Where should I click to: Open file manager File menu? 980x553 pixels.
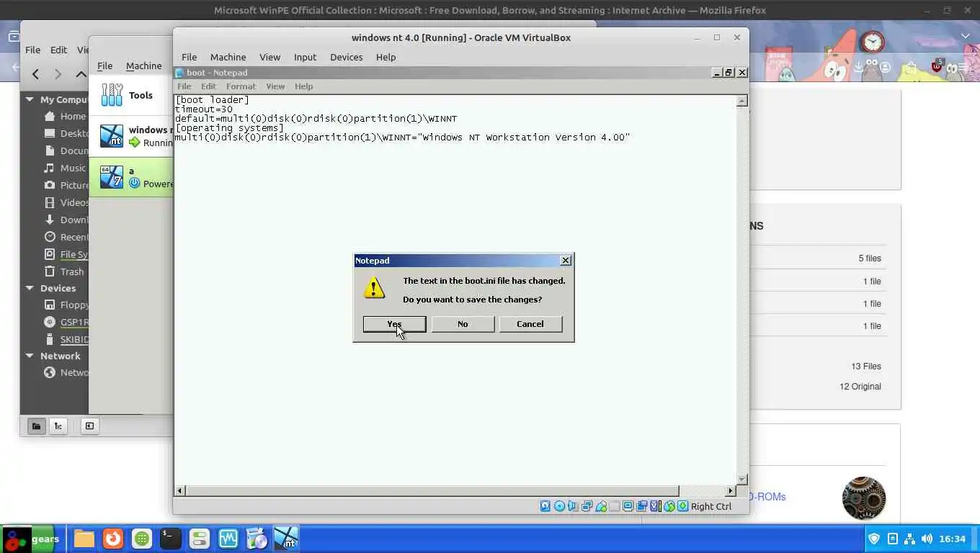point(32,50)
